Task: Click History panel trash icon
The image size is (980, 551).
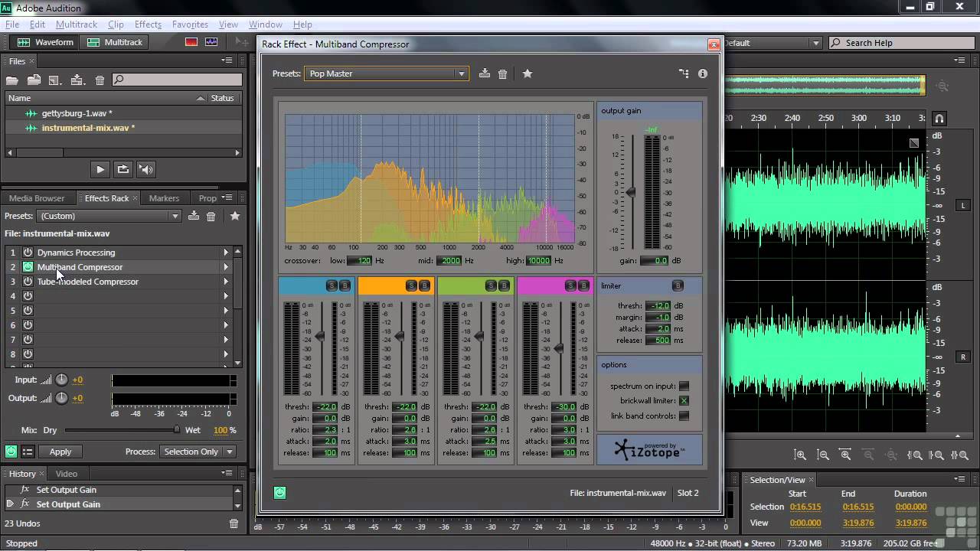Action: tap(234, 523)
